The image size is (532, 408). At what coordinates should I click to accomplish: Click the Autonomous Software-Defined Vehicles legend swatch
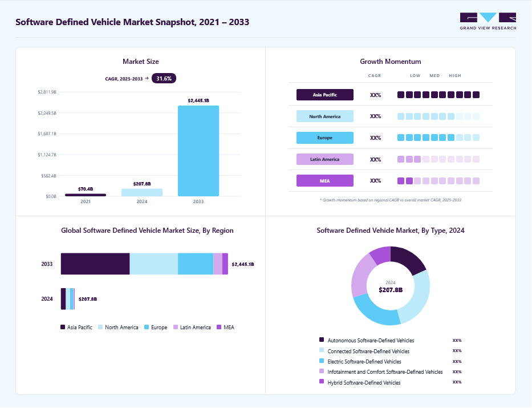coord(322,340)
